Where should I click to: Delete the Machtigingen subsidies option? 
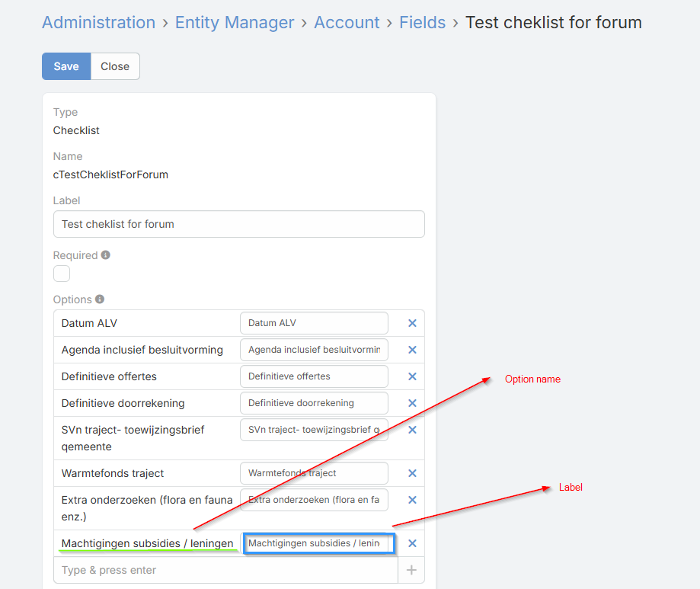412,543
